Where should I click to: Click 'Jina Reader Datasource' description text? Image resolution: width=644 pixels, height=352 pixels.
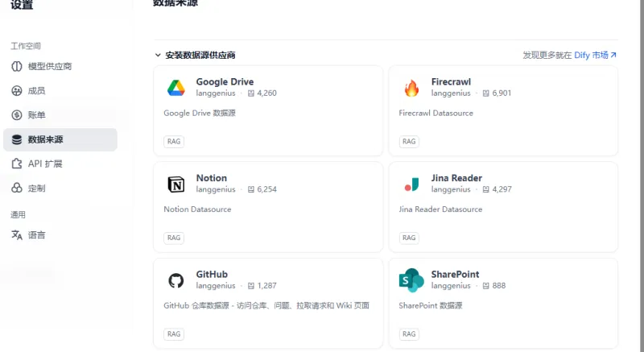(440, 209)
